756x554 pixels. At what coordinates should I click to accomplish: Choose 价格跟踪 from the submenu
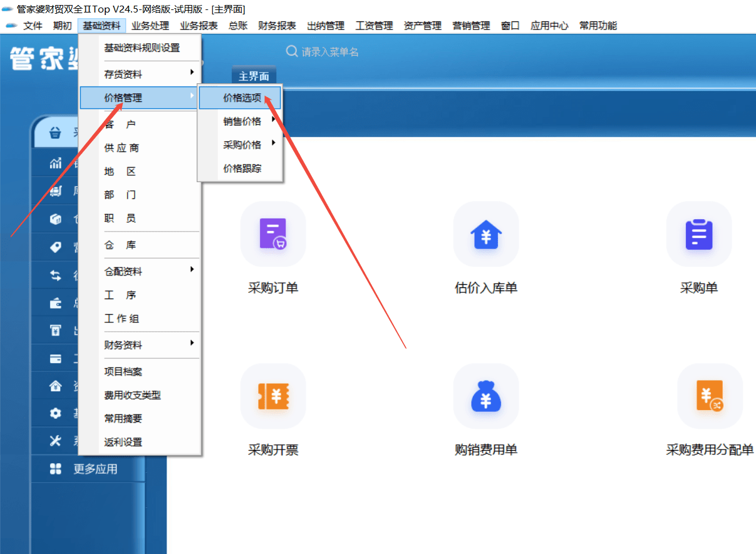pos(240,168)
